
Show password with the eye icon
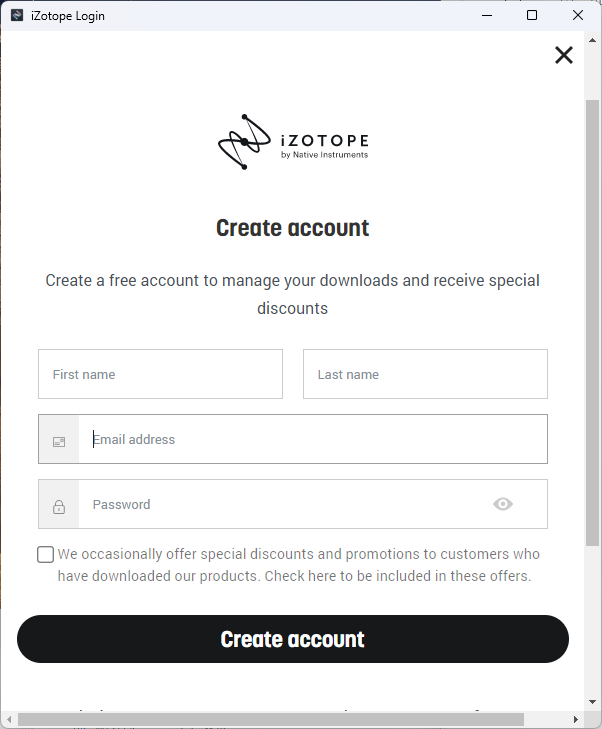click(x=503, y=504)
